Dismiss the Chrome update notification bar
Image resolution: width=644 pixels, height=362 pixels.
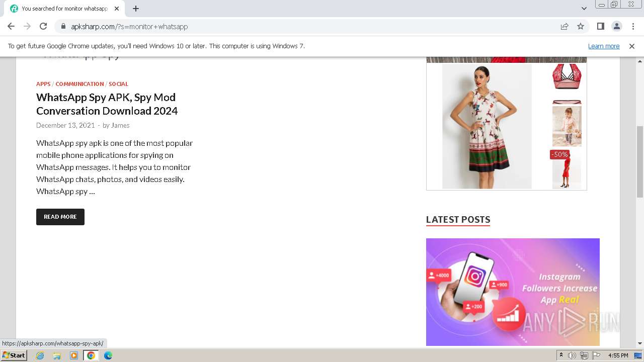point(632,46)
